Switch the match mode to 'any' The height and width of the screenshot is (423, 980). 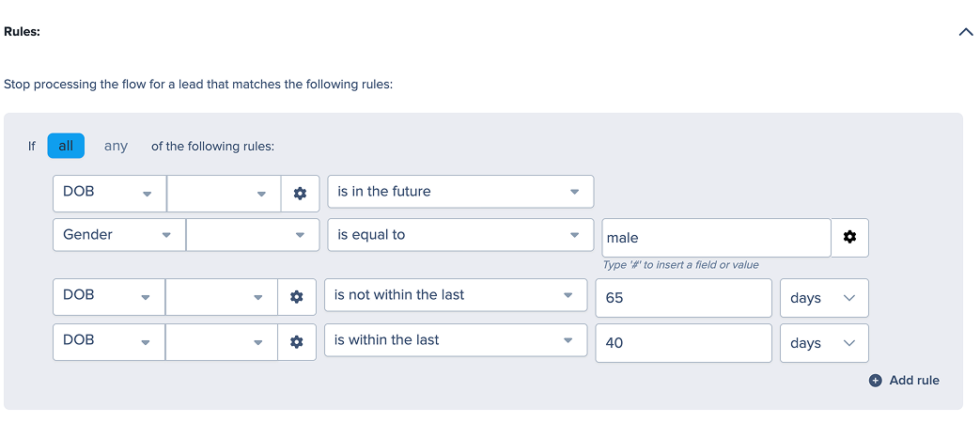point(116,147)
